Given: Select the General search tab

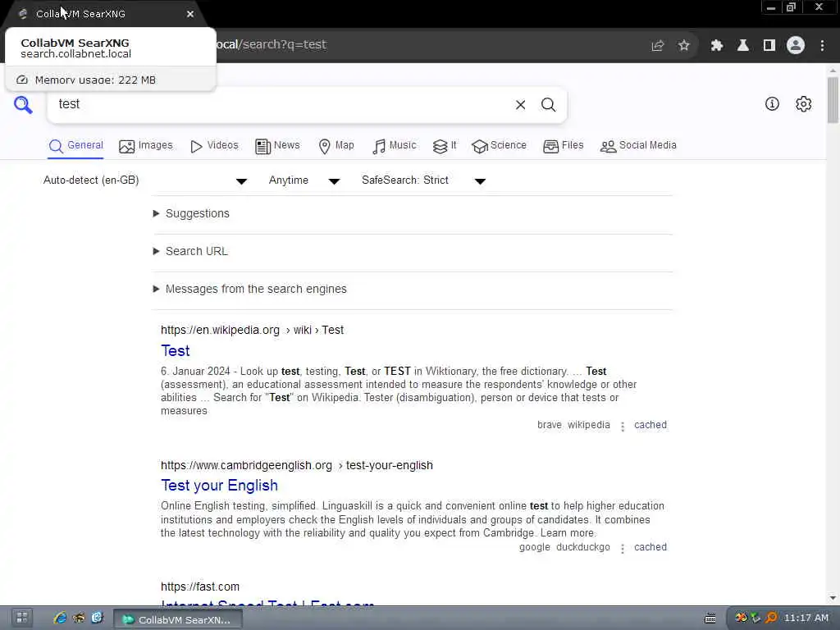Looking at the screenshot, I should [x=75, y=146].
